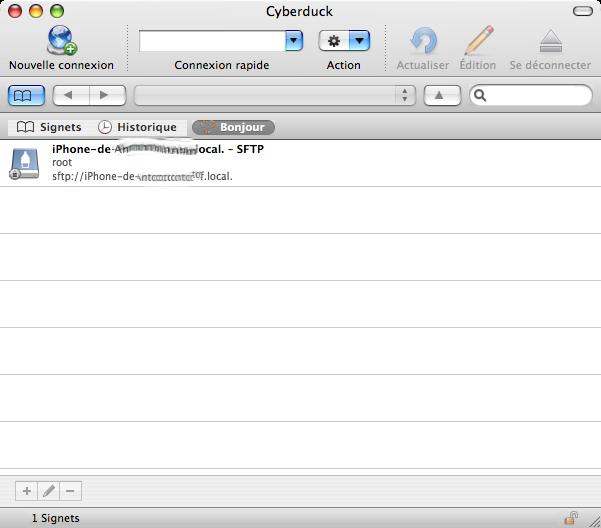
Task: Click the Édition pencil icon
Action: click(478, 41)
